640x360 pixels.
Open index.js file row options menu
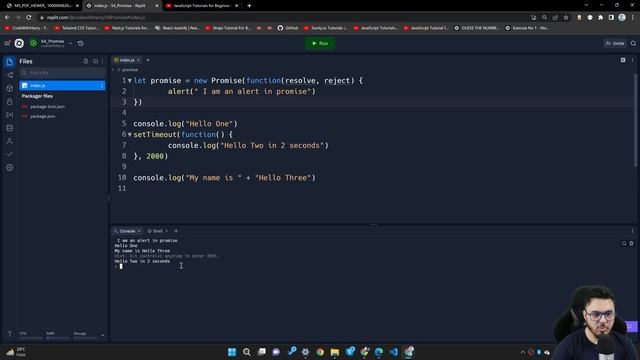(102, 85)
